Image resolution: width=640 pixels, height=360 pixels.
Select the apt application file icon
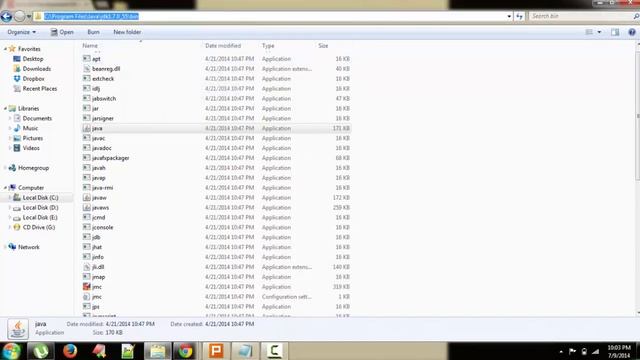coord(87,59)
